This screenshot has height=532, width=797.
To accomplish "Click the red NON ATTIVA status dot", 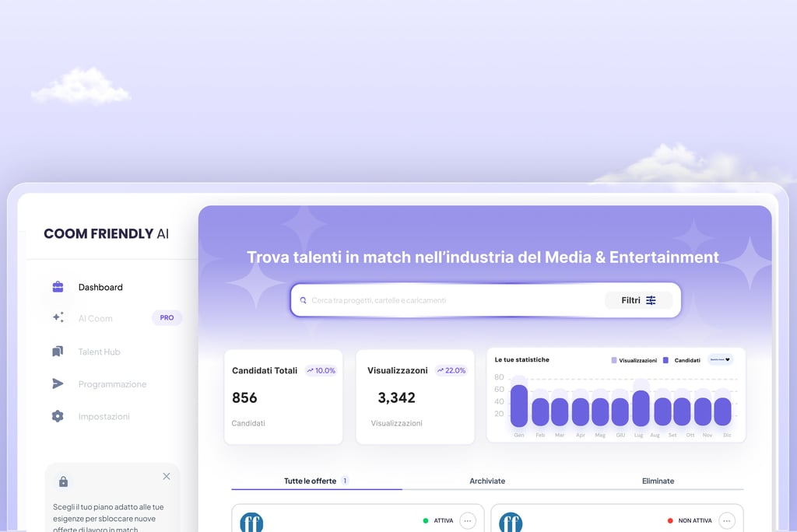I will click(x=670, y=521).
